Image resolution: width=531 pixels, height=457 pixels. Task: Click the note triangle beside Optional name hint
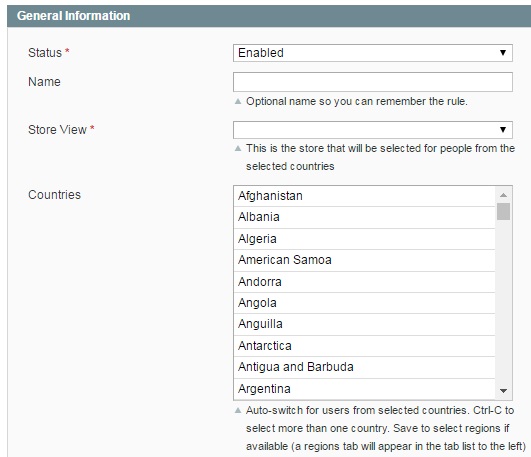click(x=238, y=101)
